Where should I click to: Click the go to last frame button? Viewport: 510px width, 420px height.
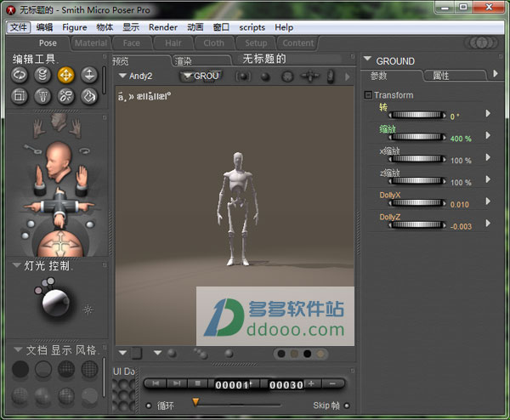(177, 383)
